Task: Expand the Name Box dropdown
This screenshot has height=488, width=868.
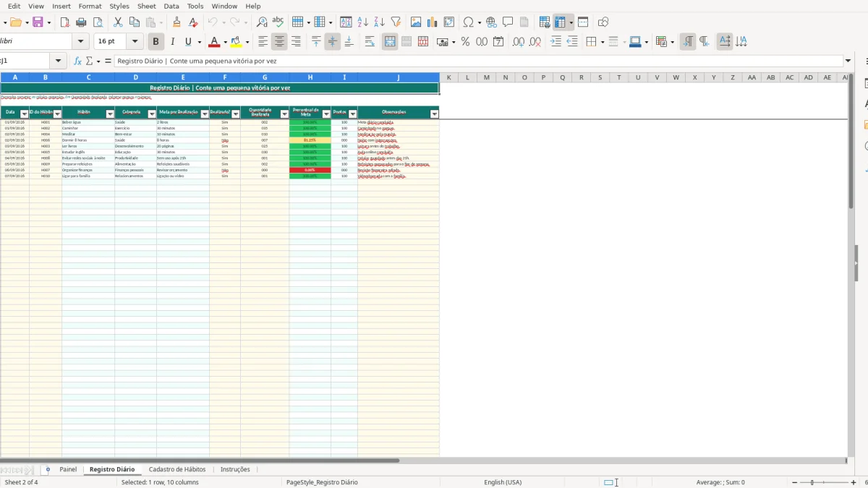Action: (59, 61)
